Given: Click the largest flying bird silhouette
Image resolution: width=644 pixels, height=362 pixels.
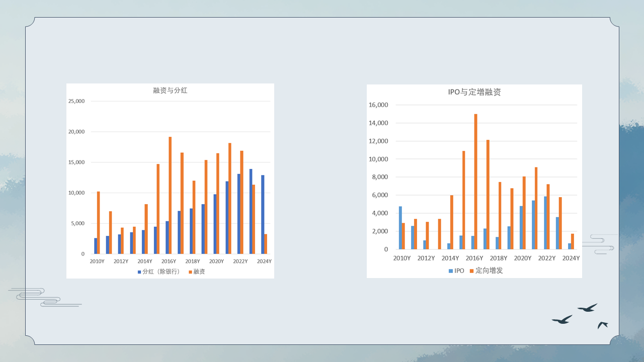Looking at the screenshot, I should (x=562, y=320).
